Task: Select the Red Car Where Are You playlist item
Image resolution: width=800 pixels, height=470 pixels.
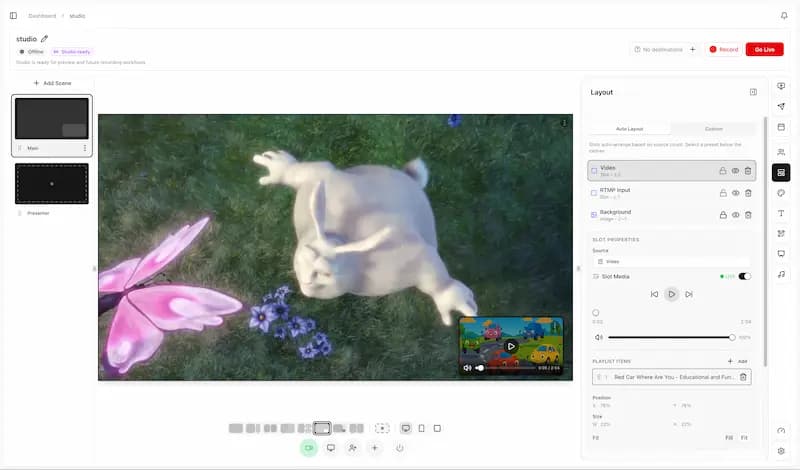Action: 671,377
